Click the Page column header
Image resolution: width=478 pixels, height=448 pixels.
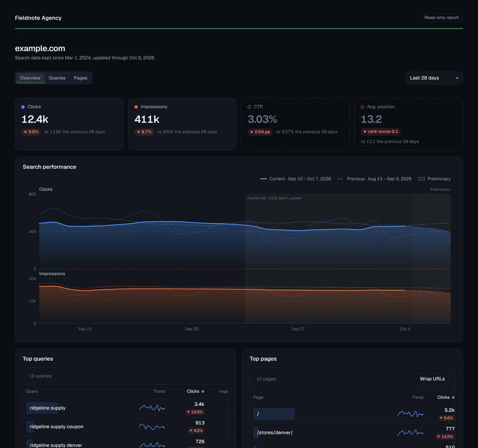click(x=258, y=397)
